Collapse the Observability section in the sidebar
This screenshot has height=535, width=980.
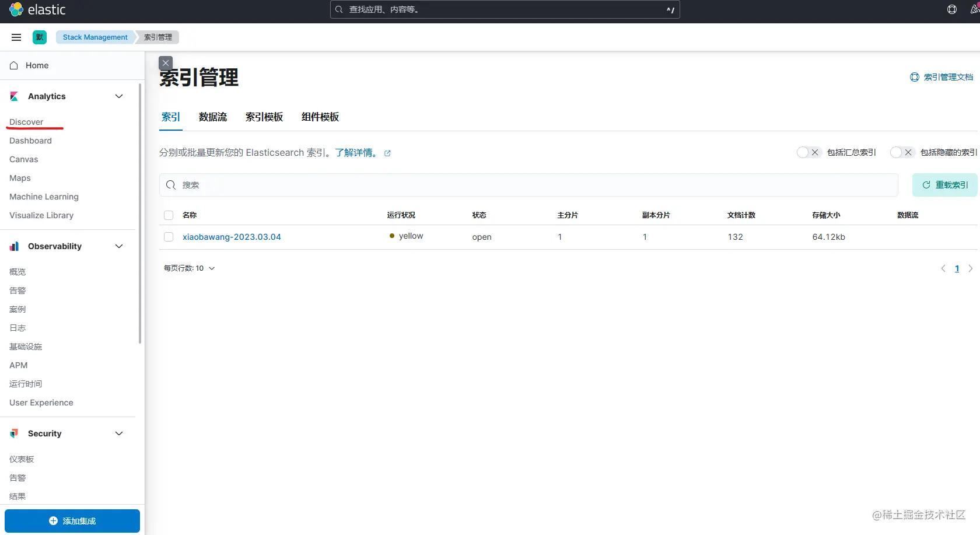tap(119, 246)
